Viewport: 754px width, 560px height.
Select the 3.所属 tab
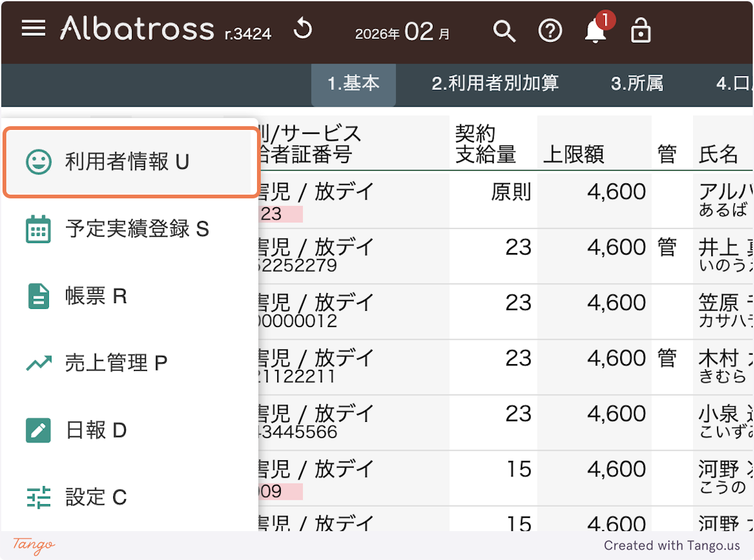(x=637, y=83)
